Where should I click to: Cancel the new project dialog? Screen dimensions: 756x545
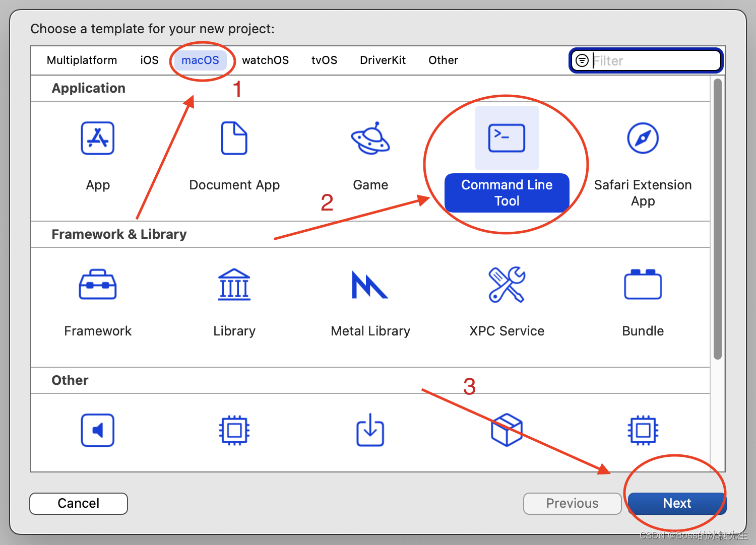pyautogui.click(x=79, y=503)
